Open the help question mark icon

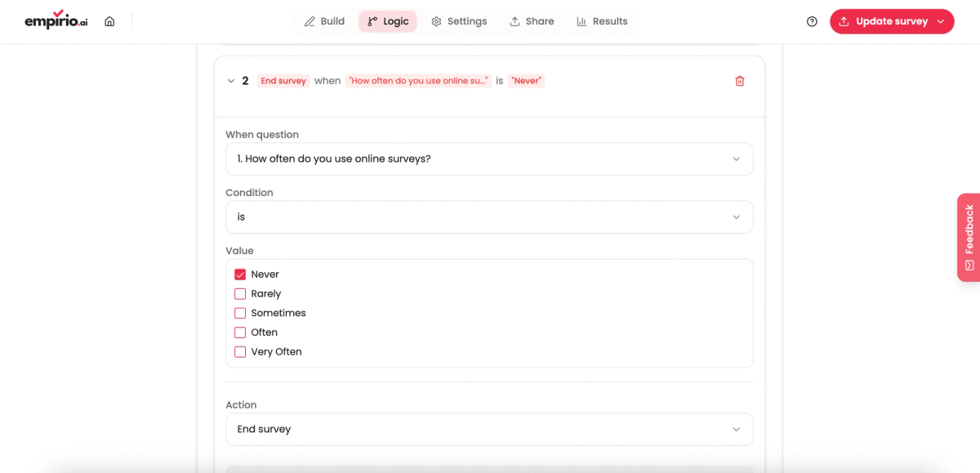click(x=812, y=21)
